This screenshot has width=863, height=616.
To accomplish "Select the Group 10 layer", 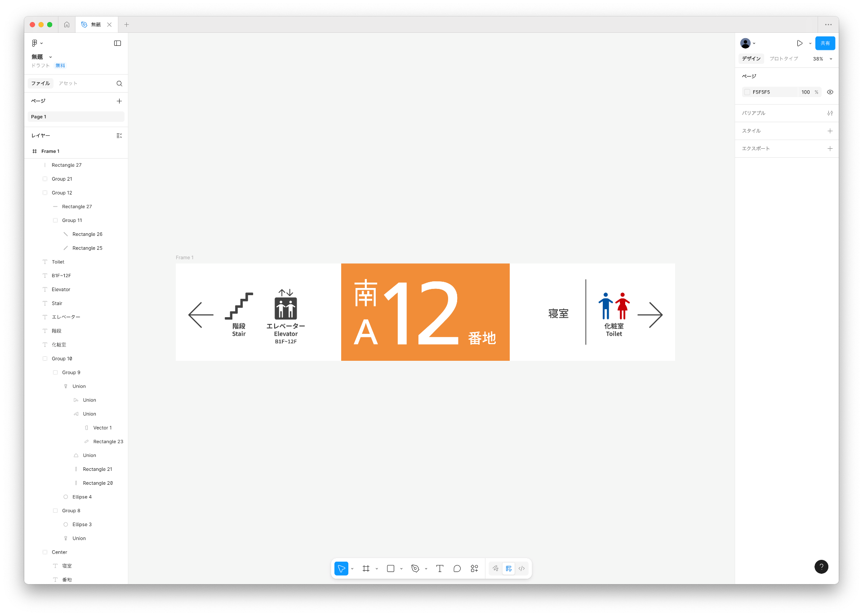I will (62, 359).
